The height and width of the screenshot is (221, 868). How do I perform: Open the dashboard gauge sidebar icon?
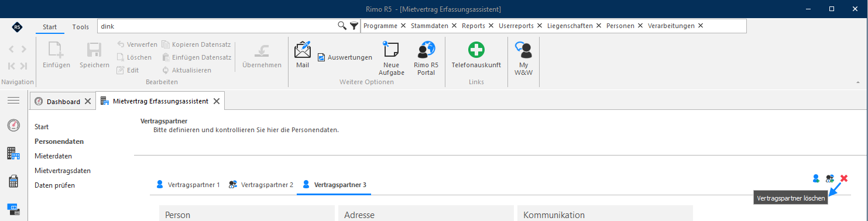pos(13,125)
